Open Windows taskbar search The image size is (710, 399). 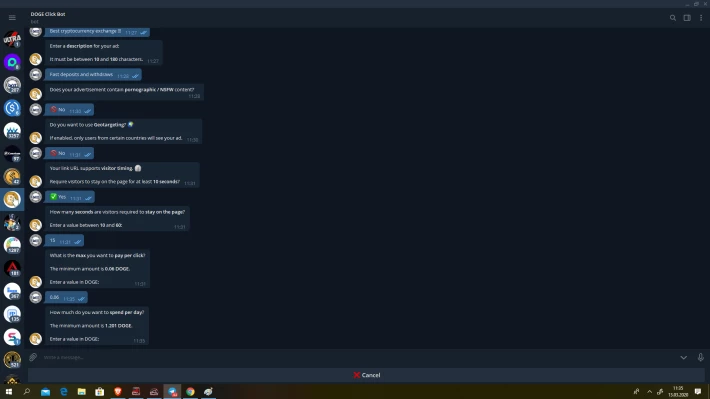(x=27, y=392)
